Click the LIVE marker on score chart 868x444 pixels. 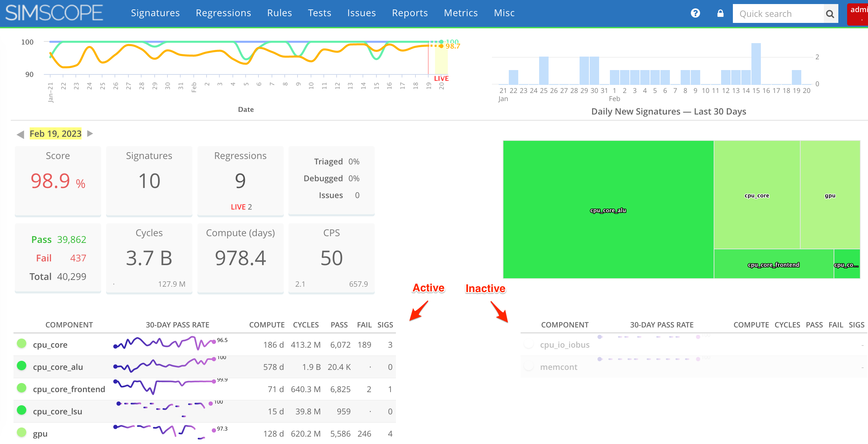tap(441, 78)
